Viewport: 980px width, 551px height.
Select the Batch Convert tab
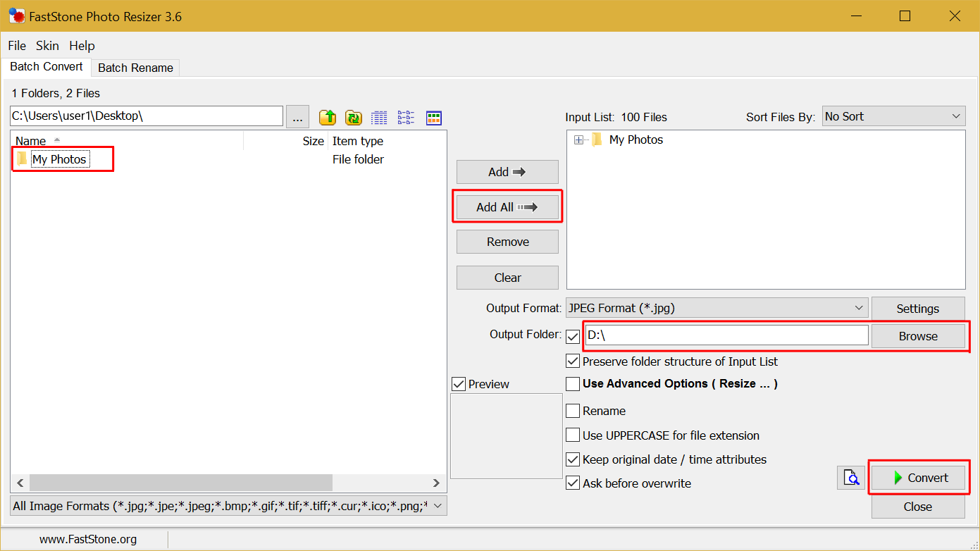(x=46, y=66)
